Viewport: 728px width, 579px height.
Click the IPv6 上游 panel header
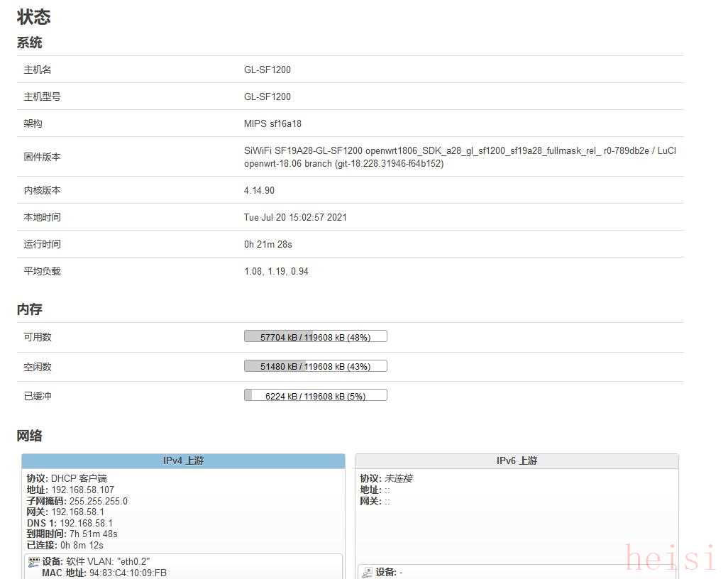tap(517, 461)
